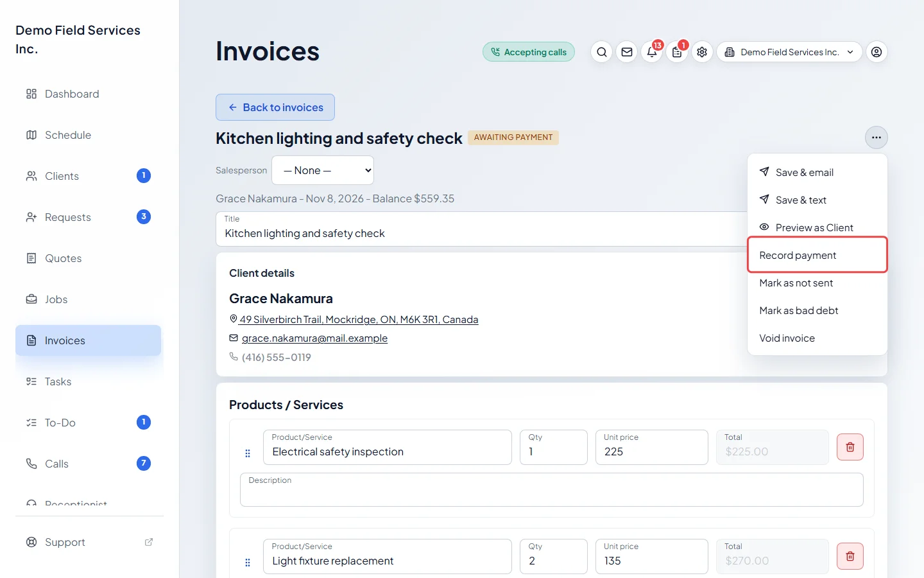
Task: Delete the Electrical safety inspection line item
Action: [850, 447]
